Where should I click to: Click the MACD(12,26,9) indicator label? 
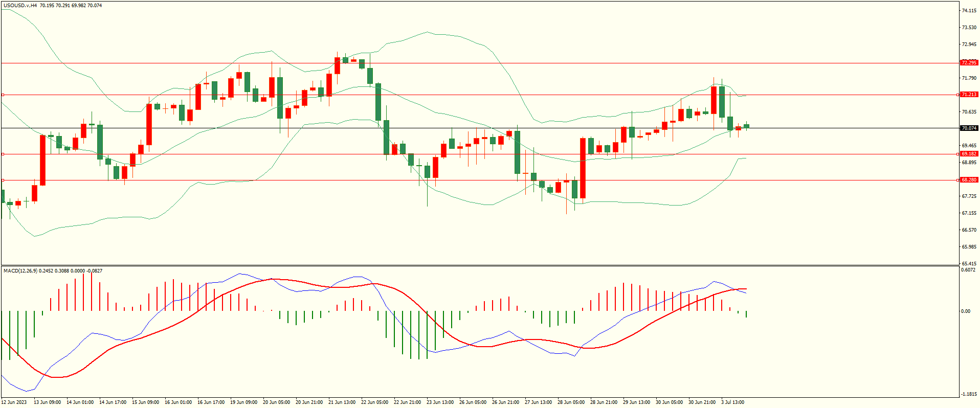coord(20,270)
